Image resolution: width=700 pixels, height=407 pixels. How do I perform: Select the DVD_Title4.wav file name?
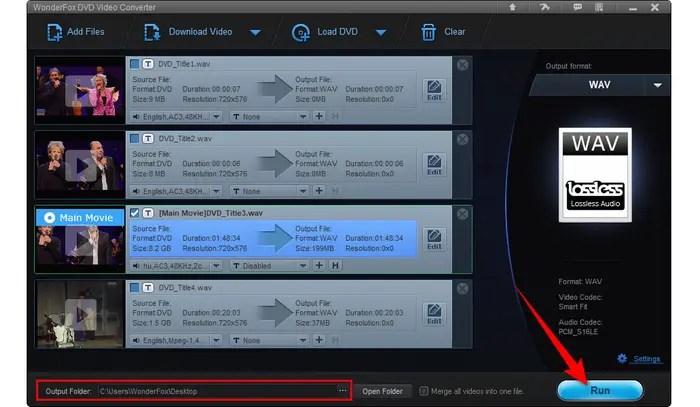(x=185, y=287)
